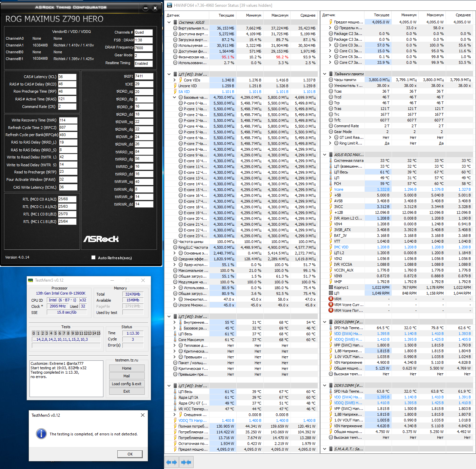Collapse the "Базовые ча..." frequency list
Screen dimensions: 476x469
point(175,97)
